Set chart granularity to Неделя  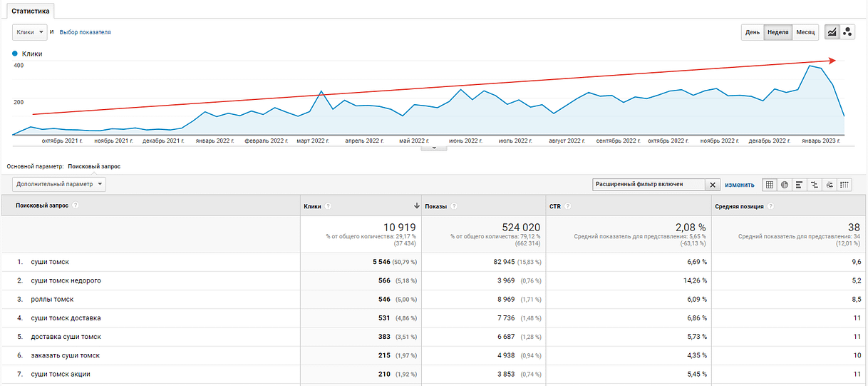pos(777,32)
